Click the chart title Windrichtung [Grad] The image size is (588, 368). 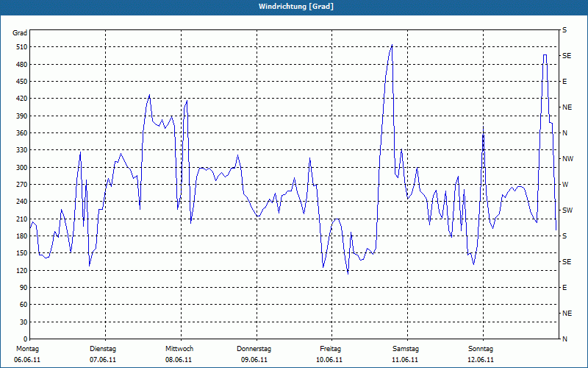296,7
